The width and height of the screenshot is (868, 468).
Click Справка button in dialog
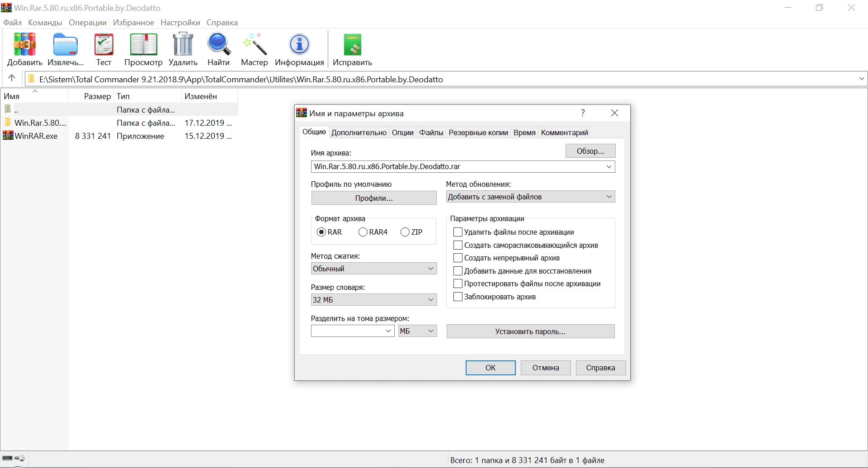coord(601,368)
